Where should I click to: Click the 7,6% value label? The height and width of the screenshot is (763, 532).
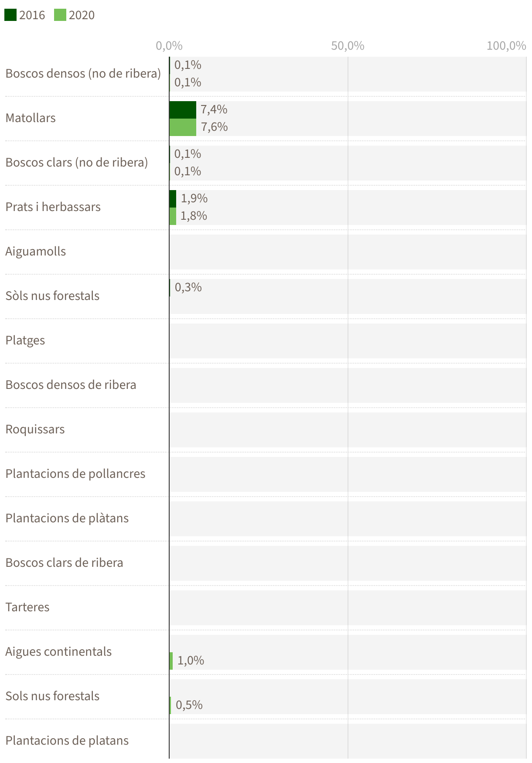click(x=214, y=127)
